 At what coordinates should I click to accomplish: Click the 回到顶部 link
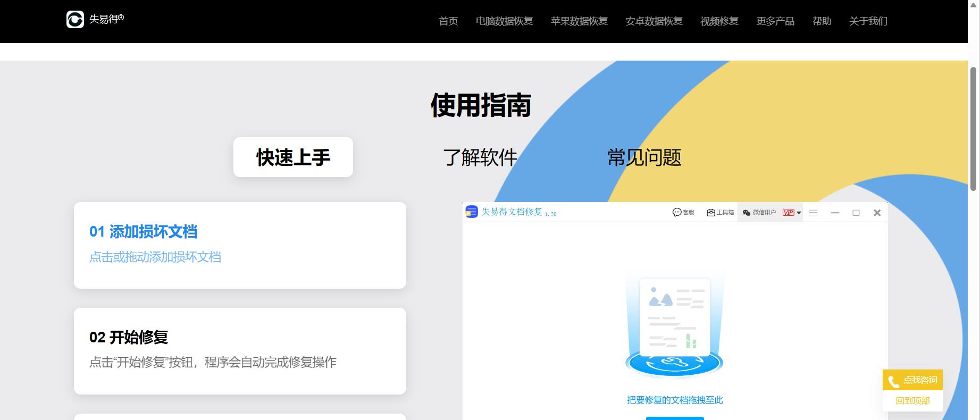912,401
